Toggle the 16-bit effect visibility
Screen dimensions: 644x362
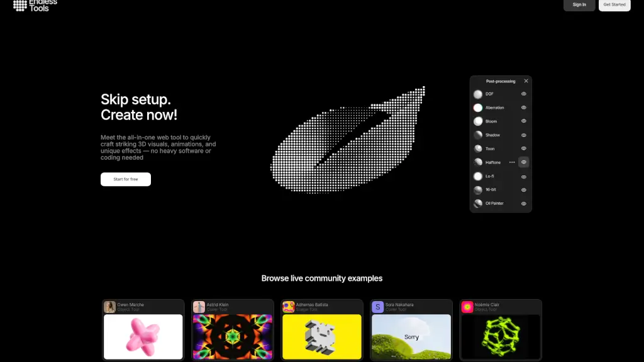pos(523,190)
